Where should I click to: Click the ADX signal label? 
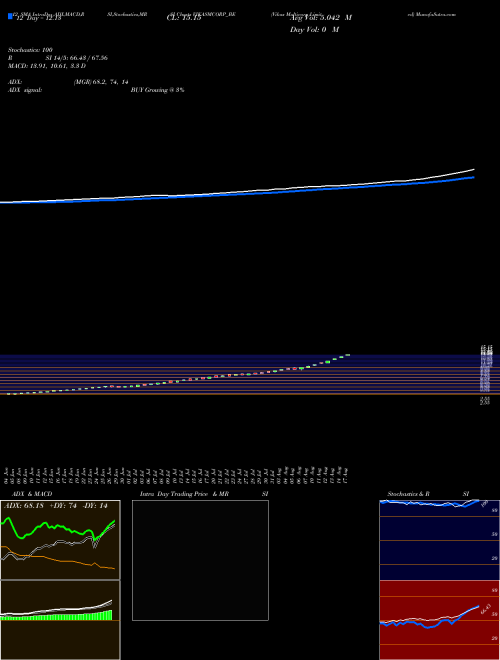click(25, 90)
